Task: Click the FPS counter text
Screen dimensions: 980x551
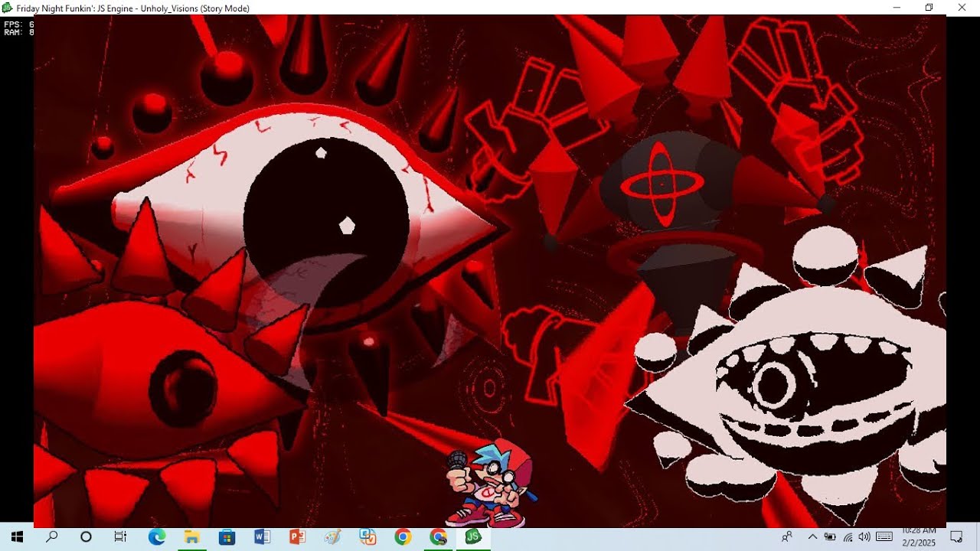Action: click(x=19, y=24)
